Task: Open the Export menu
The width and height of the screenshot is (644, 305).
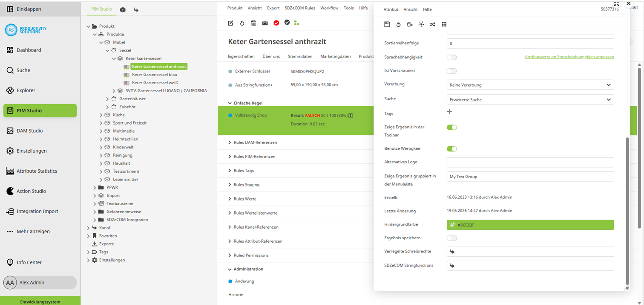Action: tap(273, 8)
